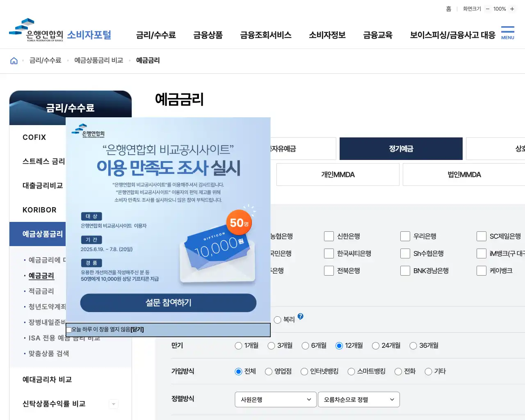Check the BNK경남은행 checkbox
Viewport: 525px width, 420px height.
click(x=405, y=271)
